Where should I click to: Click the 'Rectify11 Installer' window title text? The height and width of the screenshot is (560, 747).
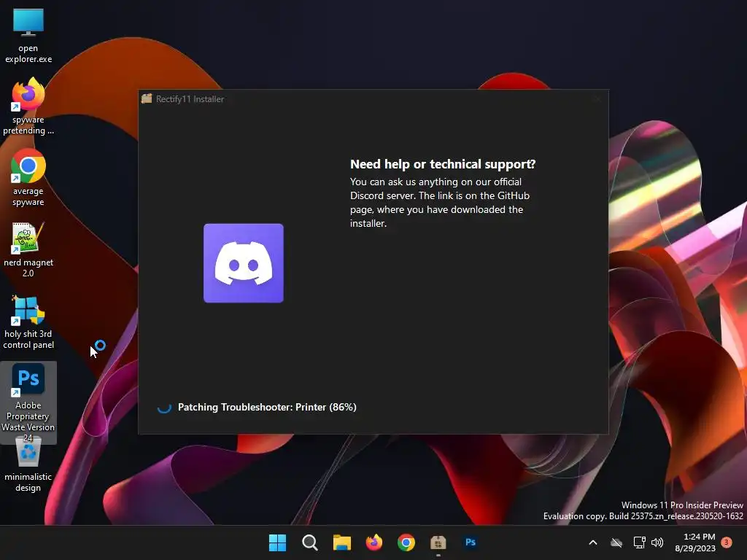(x=190, y=99)
